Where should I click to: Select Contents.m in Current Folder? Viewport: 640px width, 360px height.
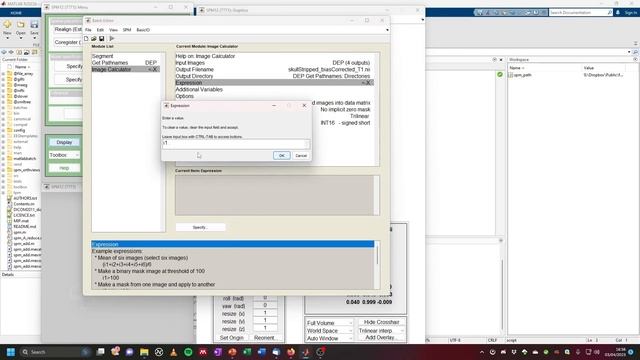click(24, 204)
